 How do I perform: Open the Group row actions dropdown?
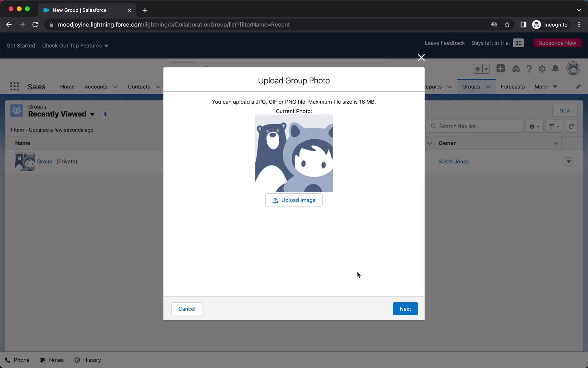(x=569, y=162)
